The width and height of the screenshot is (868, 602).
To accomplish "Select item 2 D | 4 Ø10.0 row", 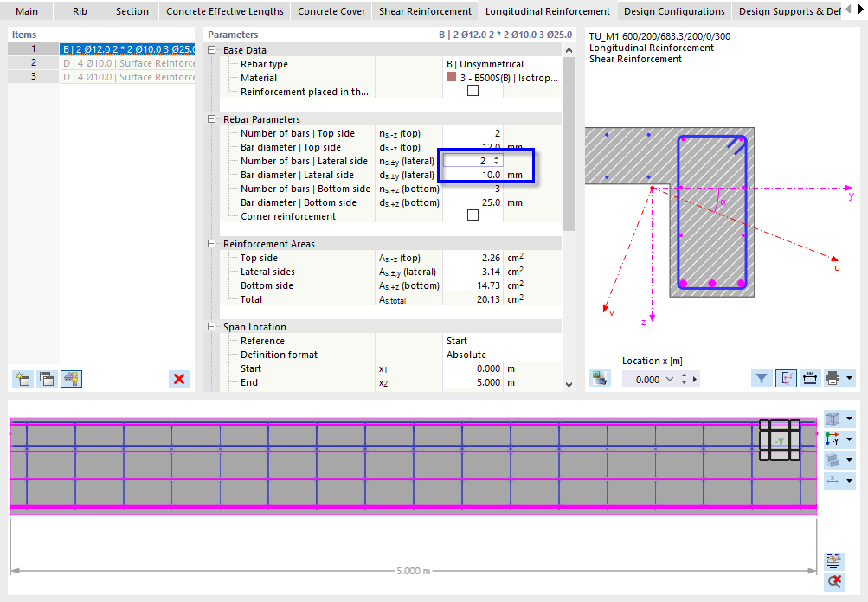I will tap(101, 63).
